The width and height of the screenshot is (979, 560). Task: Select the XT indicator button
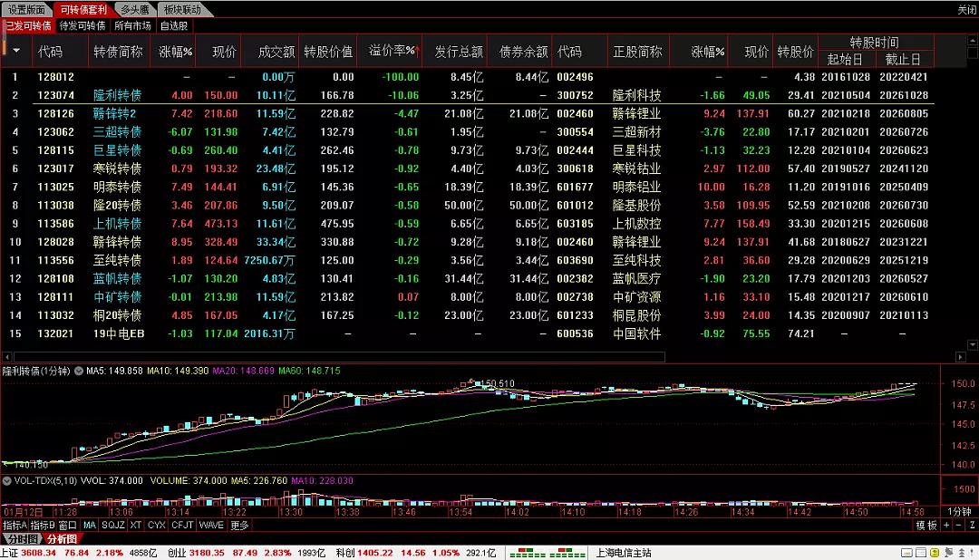(x=135, y=525)
